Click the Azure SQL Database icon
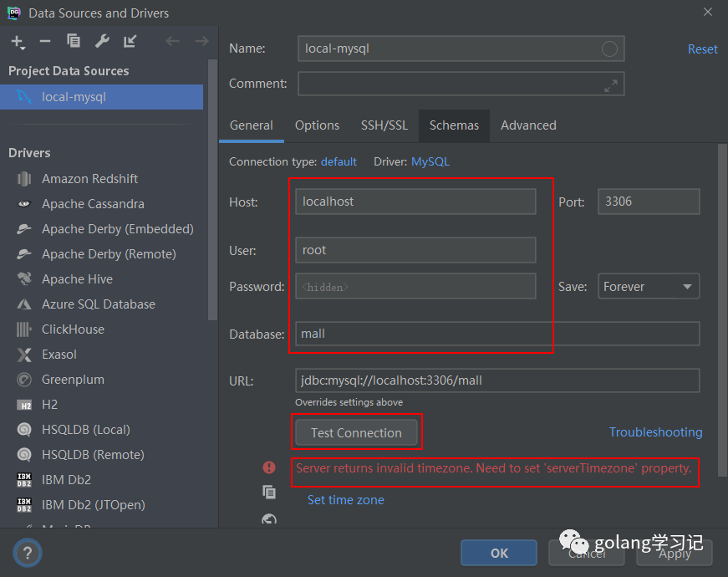Screen dimensions: 728x577 point(24,304)
